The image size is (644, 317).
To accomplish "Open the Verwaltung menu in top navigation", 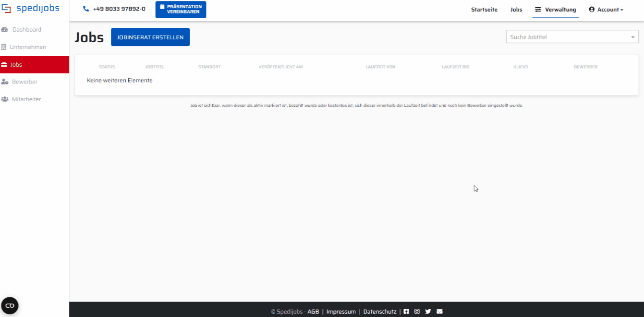I will pyautogui.click(x=556, y=10).
